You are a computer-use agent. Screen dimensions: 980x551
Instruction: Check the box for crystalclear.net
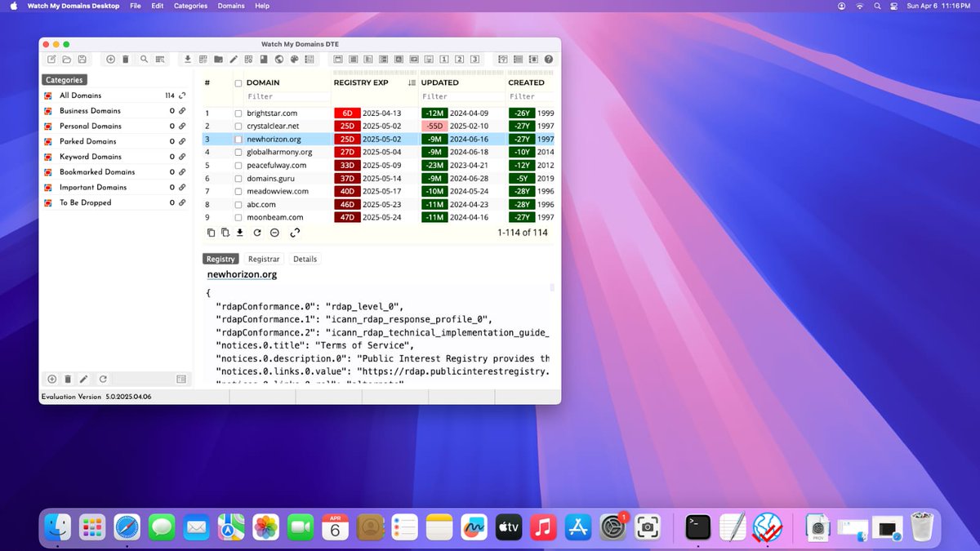point(238,127)
